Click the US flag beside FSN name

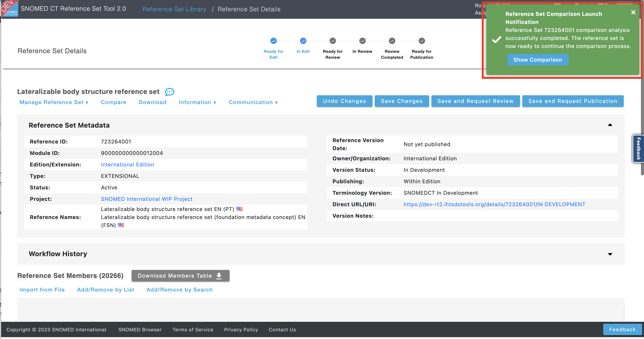coord(121,225)
